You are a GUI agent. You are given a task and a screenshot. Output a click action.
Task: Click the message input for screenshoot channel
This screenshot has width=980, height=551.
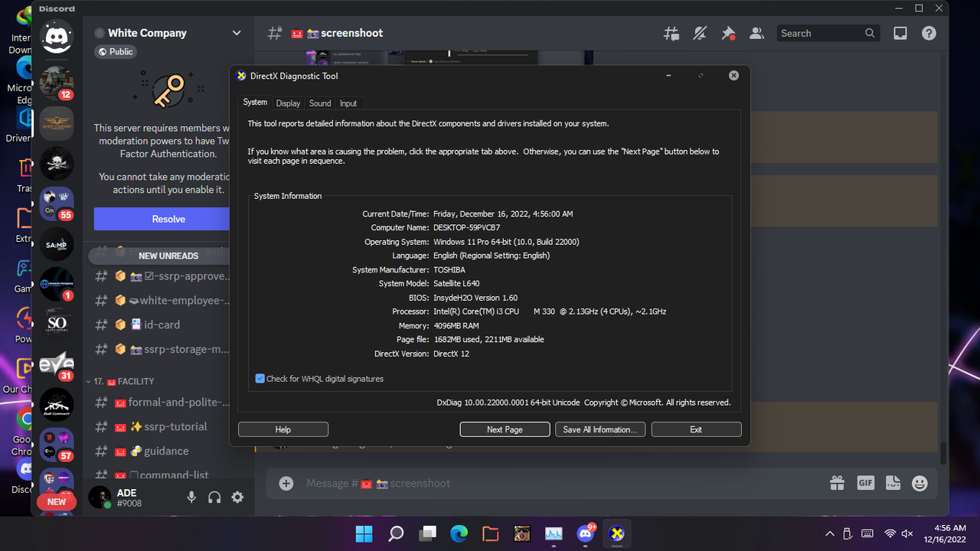point(563,484)
